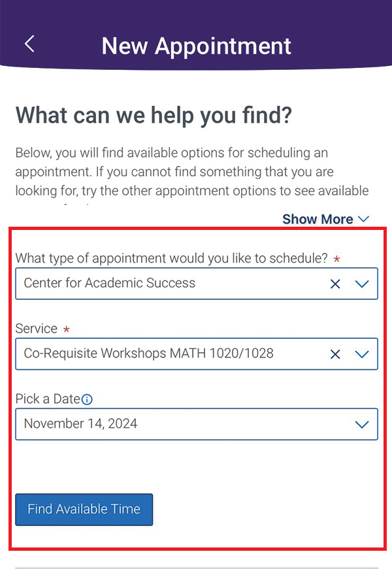Click the Service field dropdown chevron
Image resolution: width=392 pixels, height=588 pixels.
(x=362, y=354)
